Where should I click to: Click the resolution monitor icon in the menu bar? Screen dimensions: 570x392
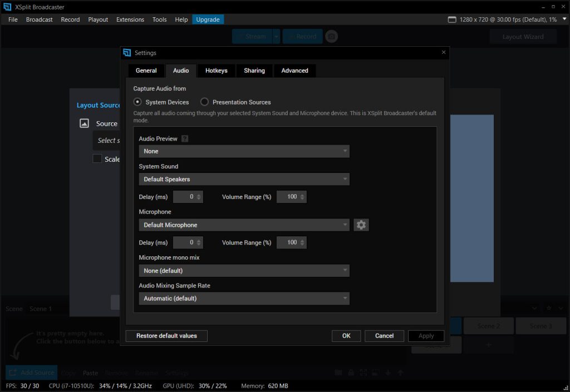pos(452,19)
